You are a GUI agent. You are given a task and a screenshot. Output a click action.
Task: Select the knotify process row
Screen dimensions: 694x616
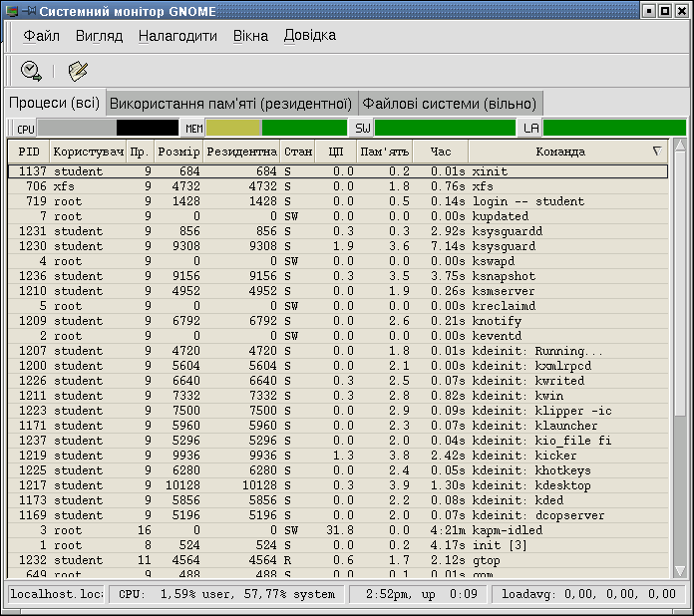pos(338,321)
